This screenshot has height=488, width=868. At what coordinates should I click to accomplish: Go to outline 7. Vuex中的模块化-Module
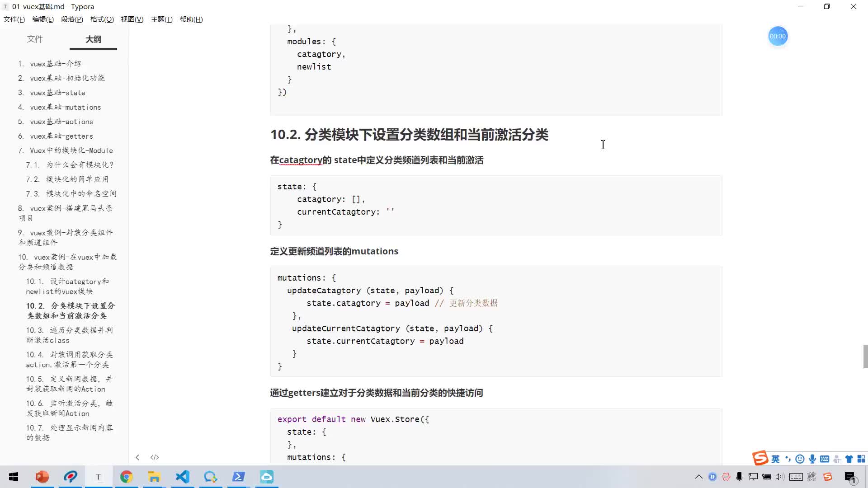coord(66,150)
